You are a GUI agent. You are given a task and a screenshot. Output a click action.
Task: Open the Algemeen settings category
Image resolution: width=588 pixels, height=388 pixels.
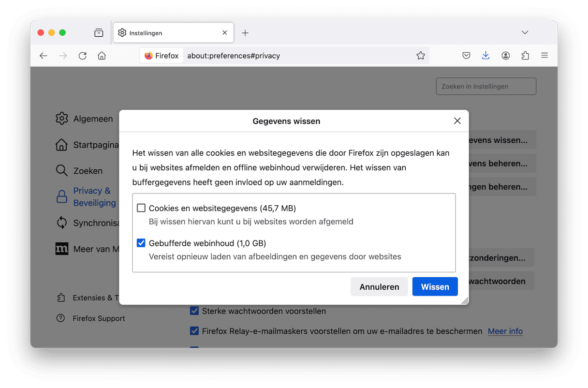click(85, 119)
